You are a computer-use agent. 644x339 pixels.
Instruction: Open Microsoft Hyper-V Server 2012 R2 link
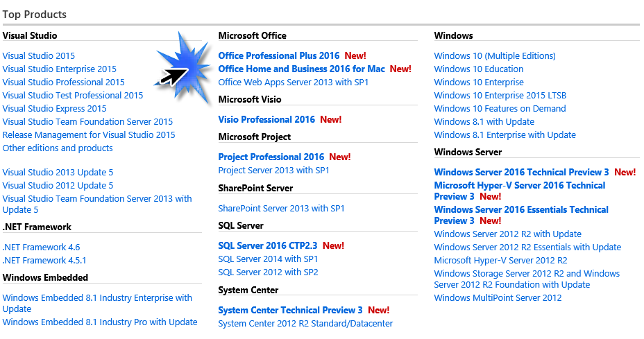pyautogui.click(x=500, y=261)
